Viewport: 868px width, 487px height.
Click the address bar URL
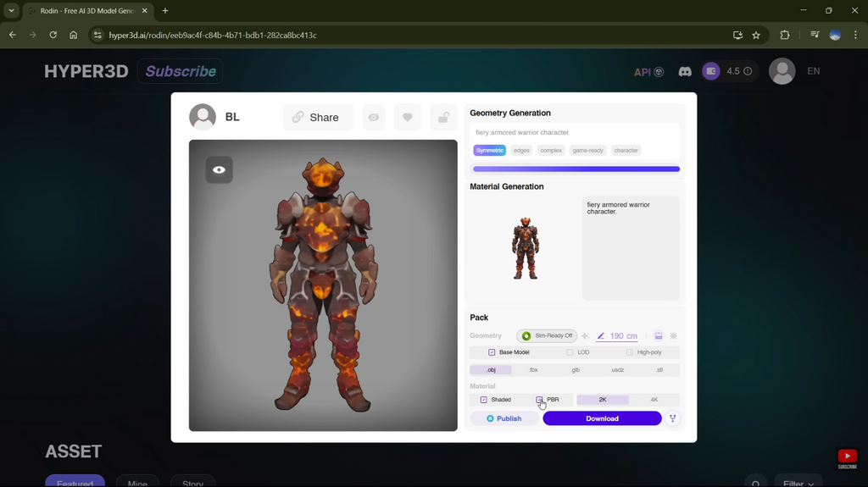coord(213,35)
